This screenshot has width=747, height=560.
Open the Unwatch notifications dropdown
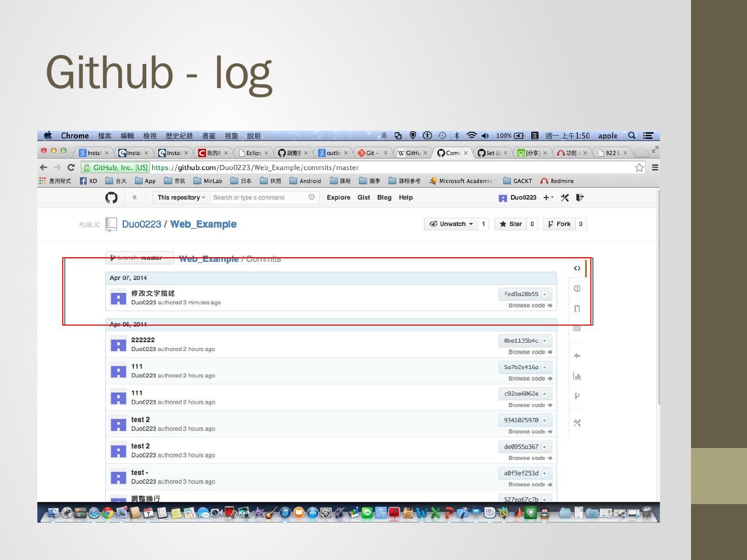(451, 224)
